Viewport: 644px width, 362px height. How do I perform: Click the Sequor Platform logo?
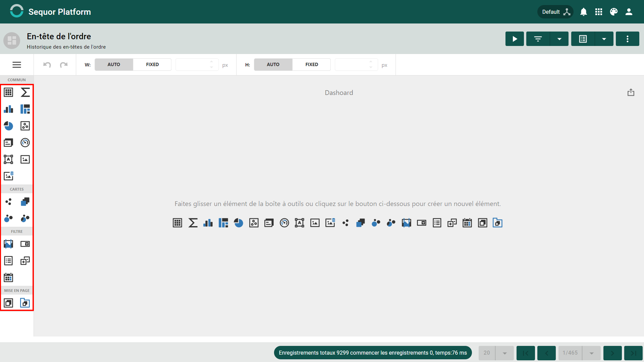click(16, 11)
